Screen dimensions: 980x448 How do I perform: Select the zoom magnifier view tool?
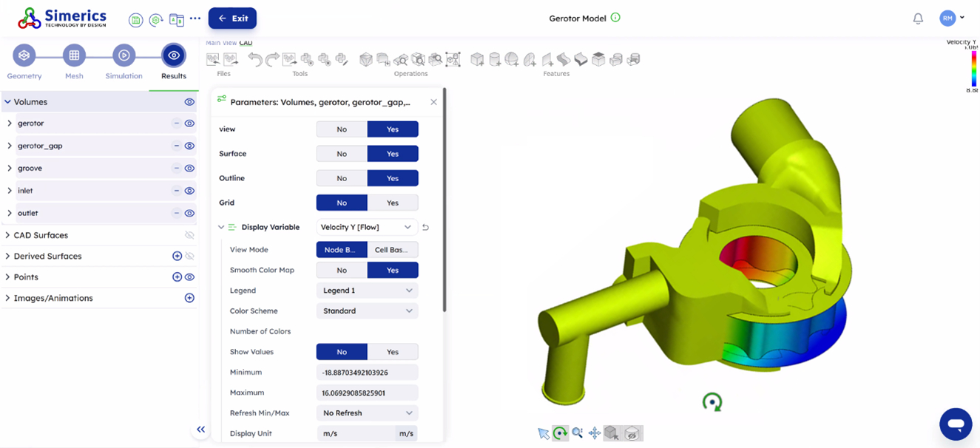[x=577, y=433]
